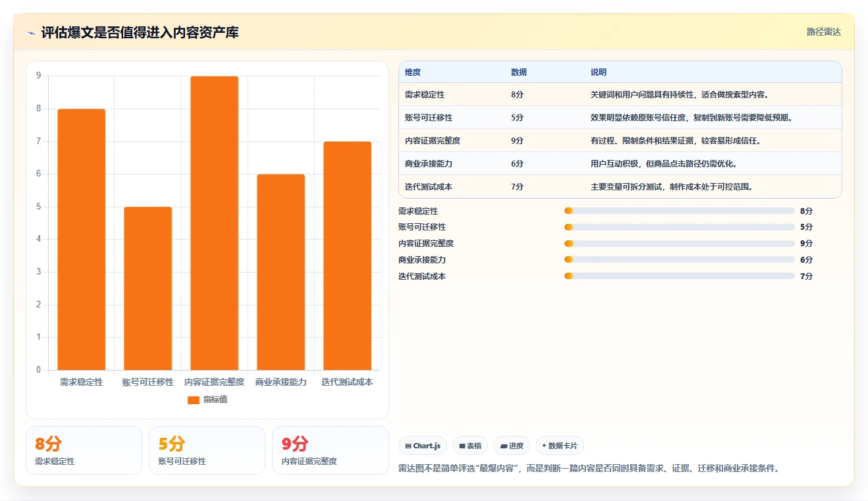Click x-axis label 账号可迁移性
The height and width of the screenshot is (501, 868).
[x=148, y=382]
